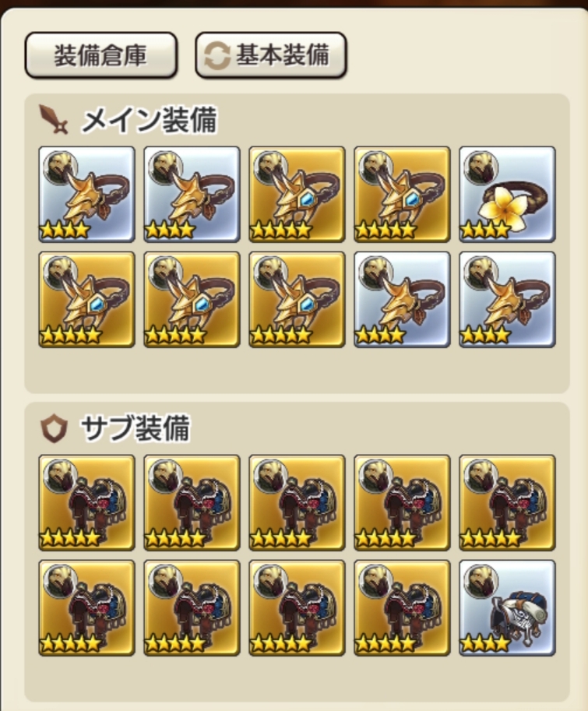Choose the third four-star saddle in first sub row
The width and height of the screenshot is (588, 711).
coord(297,502)
